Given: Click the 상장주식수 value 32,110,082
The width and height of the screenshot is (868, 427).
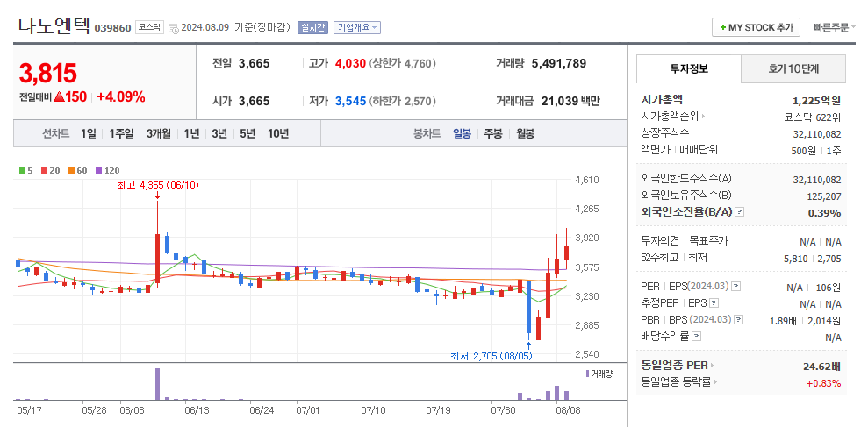Looking at the screenshot, I should [x=817, y=133].
